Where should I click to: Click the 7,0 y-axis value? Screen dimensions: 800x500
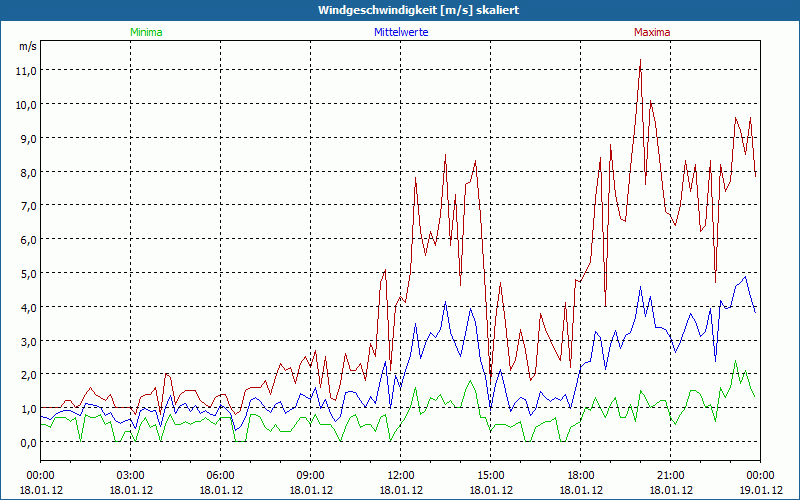[29, 206]
